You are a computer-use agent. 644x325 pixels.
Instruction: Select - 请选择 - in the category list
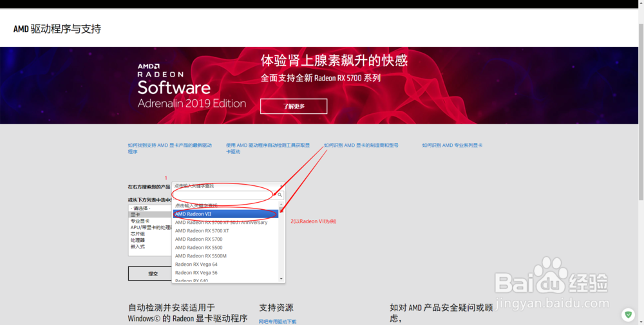coord(150,208)
